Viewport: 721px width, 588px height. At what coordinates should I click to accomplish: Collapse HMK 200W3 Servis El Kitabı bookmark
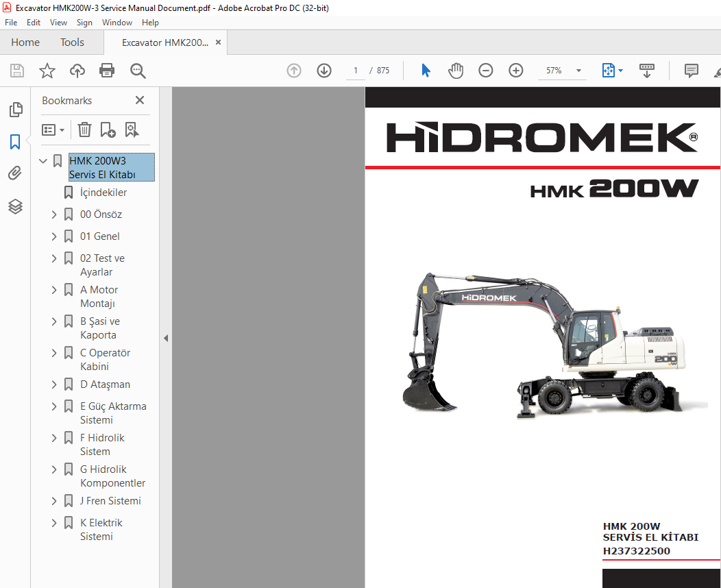(43, 161)
